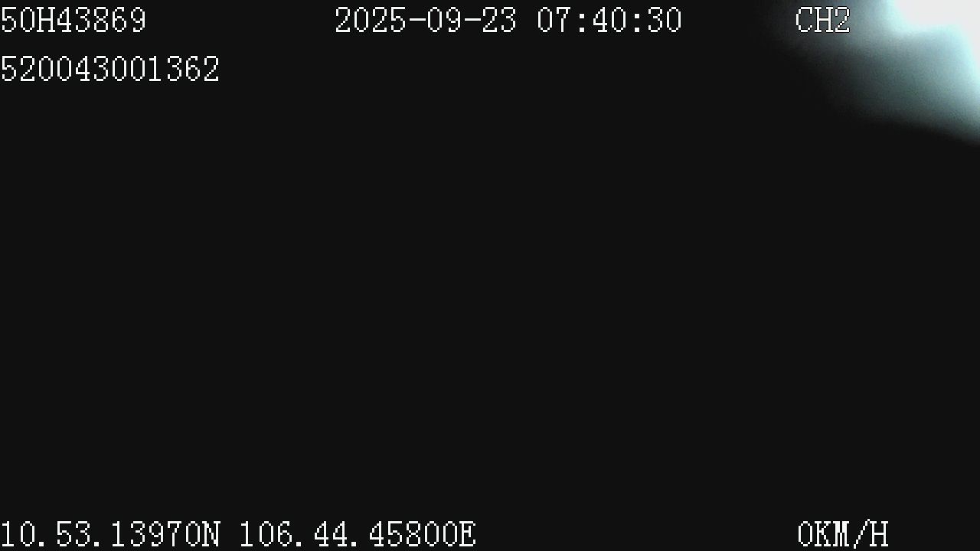Image resolution: width=980 pixels, height=551 pixels.
Task: Click the date 2025-09-23 in the overlay
Action: 426,21
